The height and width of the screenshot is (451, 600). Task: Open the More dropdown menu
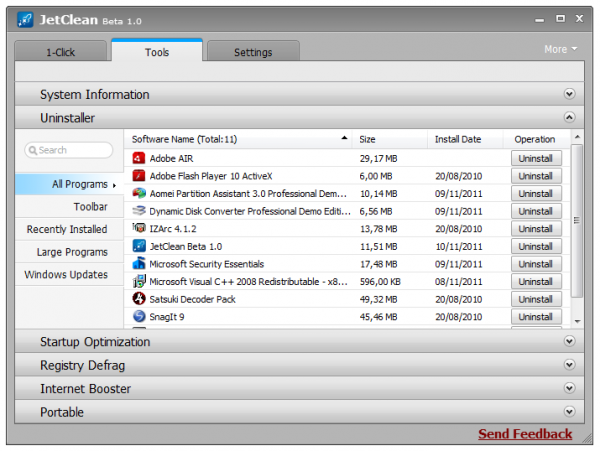[560, 49]
